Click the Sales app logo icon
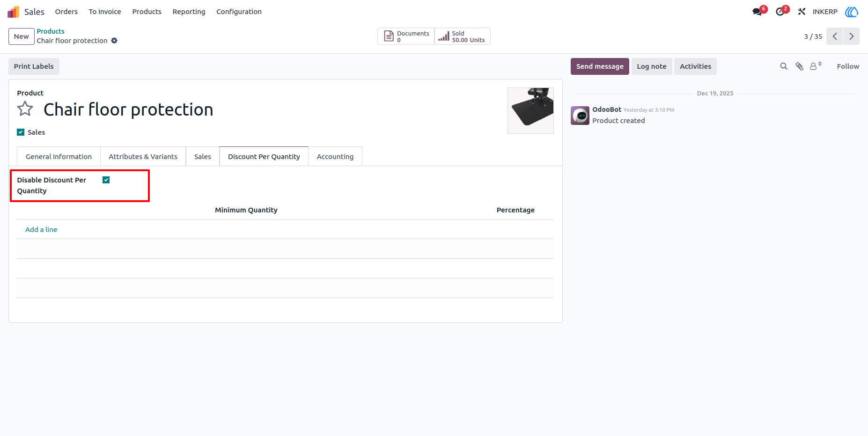The height and width of the screenshot is (436, 868). [13, 12]
